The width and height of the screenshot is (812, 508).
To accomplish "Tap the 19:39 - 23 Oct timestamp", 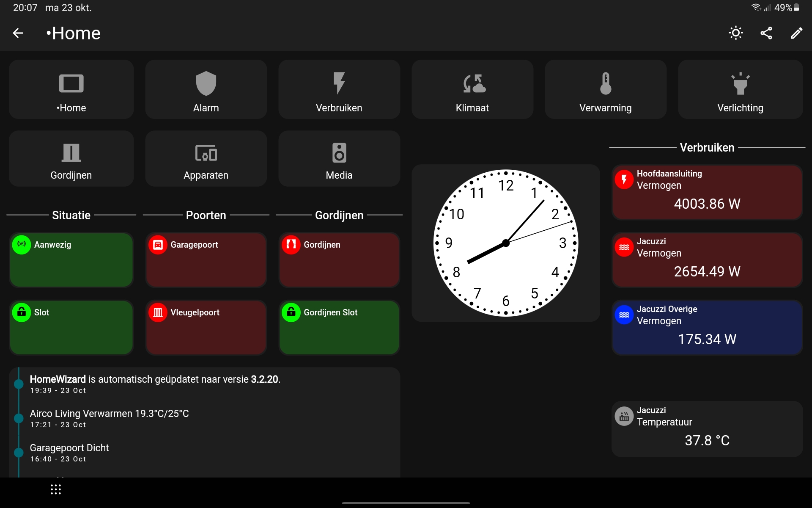I will pos(58,390).
